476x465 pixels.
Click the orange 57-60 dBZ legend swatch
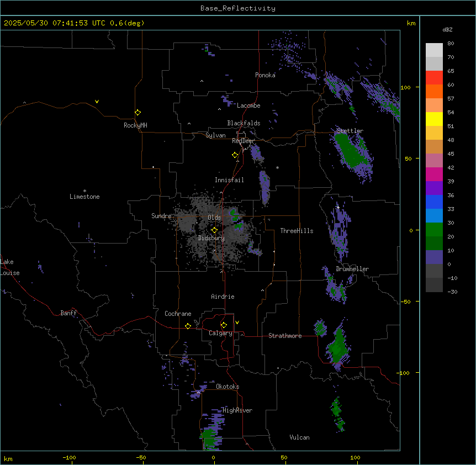point(434,91)
